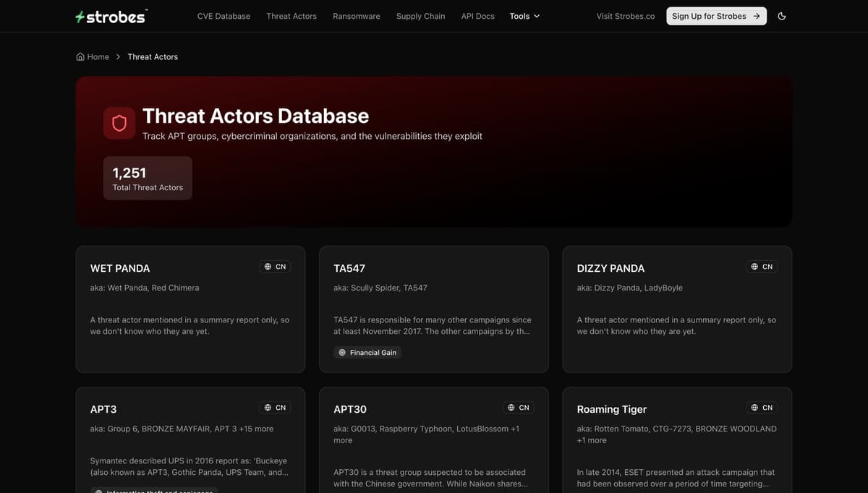This screenshot has height=493, width=868.
Task: Click 'Track APT groups' subtitle text
Action: (x=312, y=136)
